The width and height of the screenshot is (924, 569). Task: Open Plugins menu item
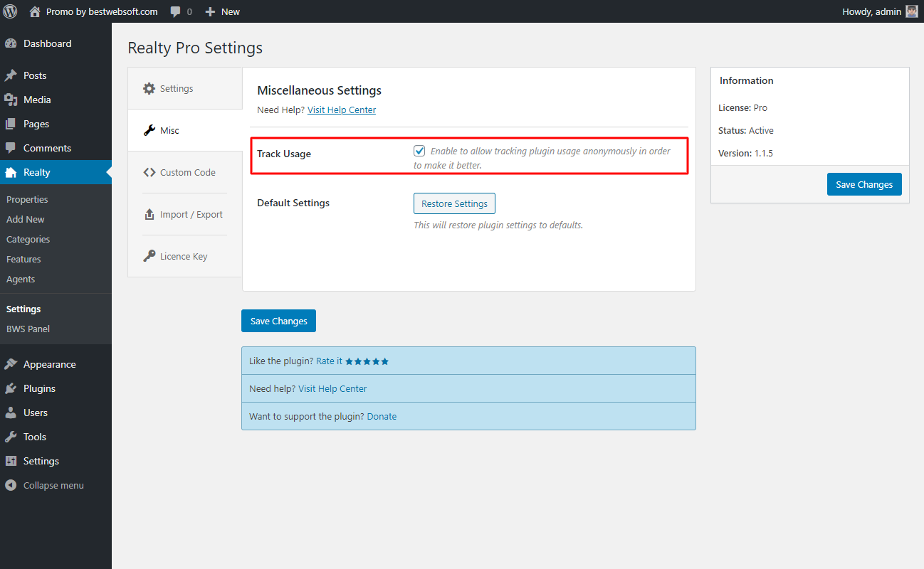point(56,388)
